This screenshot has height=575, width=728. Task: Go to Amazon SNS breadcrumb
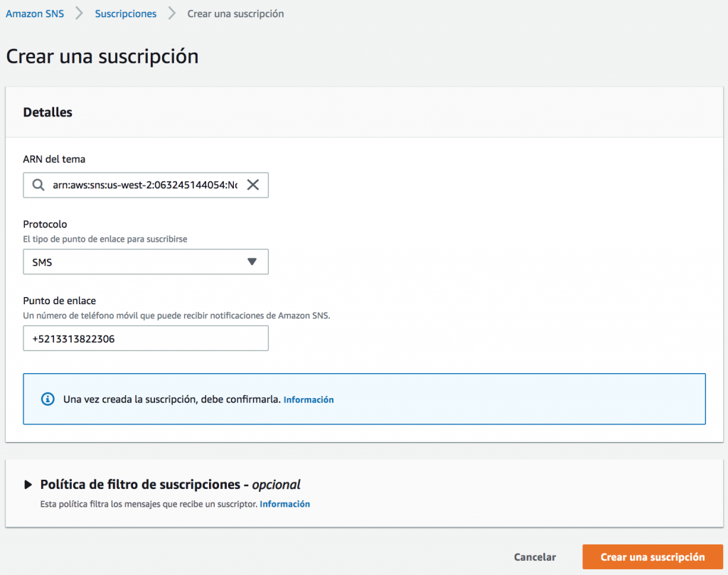35,14
